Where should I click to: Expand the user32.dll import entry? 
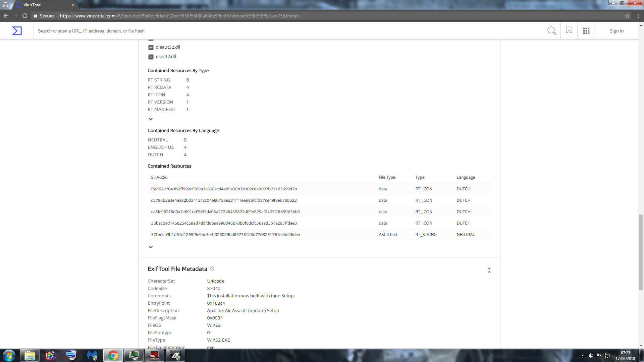[151, 57]
